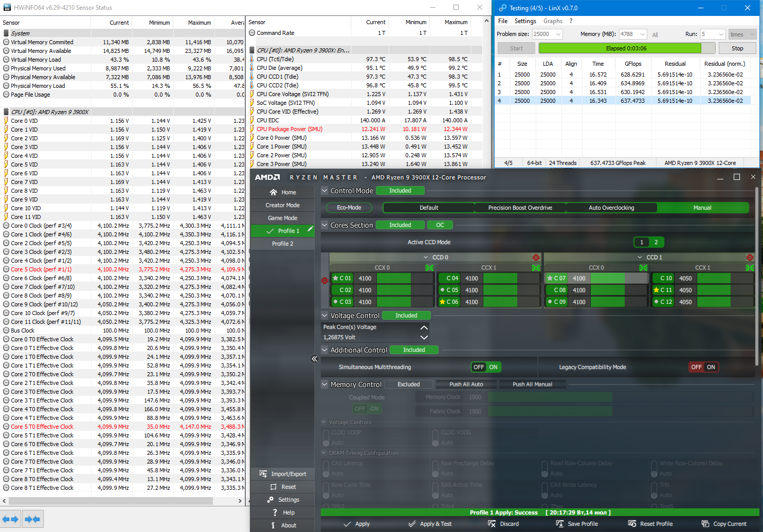Click HWiNFO's inward-pointing blue arrows button

(32, 519)
